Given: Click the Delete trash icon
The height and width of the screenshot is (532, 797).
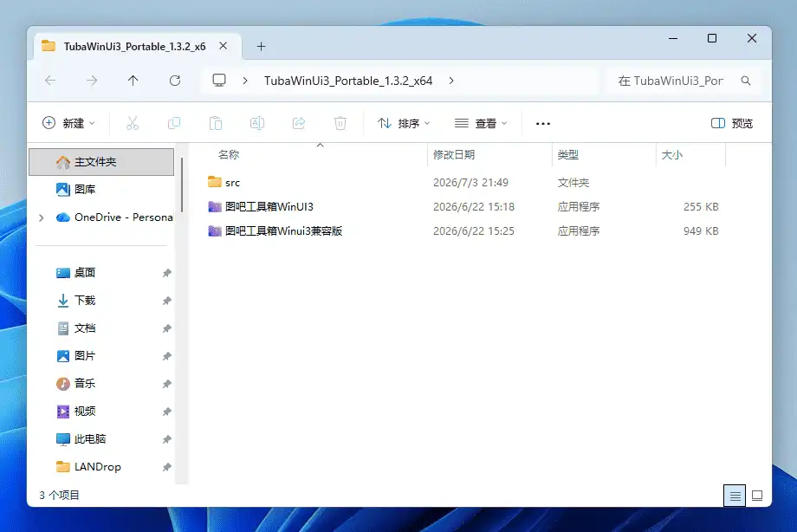Looking at the screenshot, I should [340, 123].
